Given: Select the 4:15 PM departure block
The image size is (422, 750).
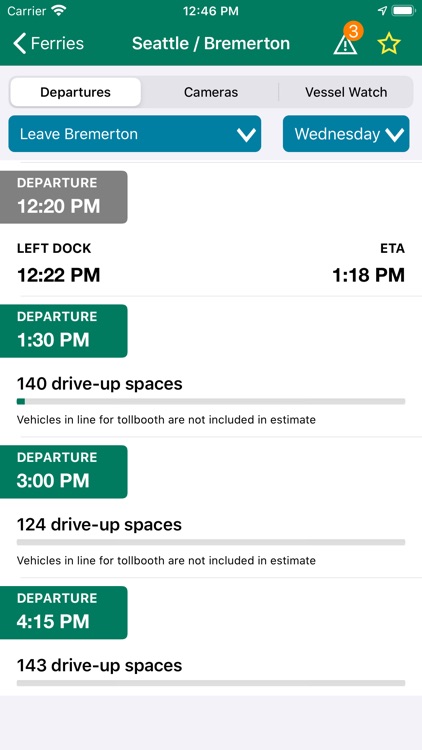Looking at the screenshot, I should pyautogui.click(x=64, y=613).
